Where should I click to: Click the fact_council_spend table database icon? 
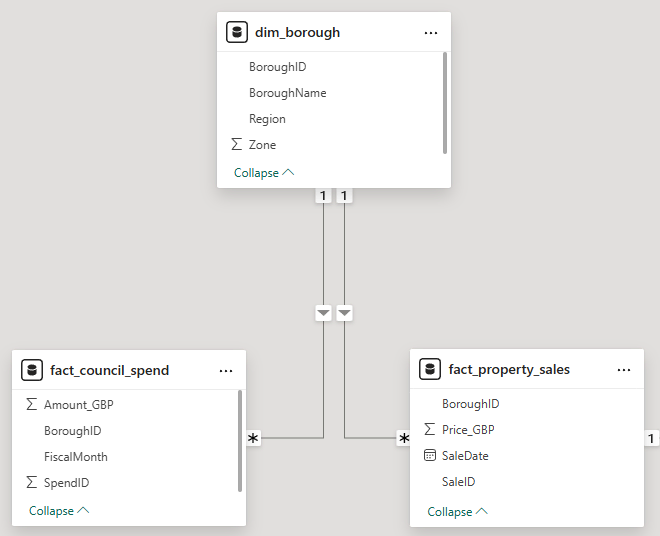32,370
